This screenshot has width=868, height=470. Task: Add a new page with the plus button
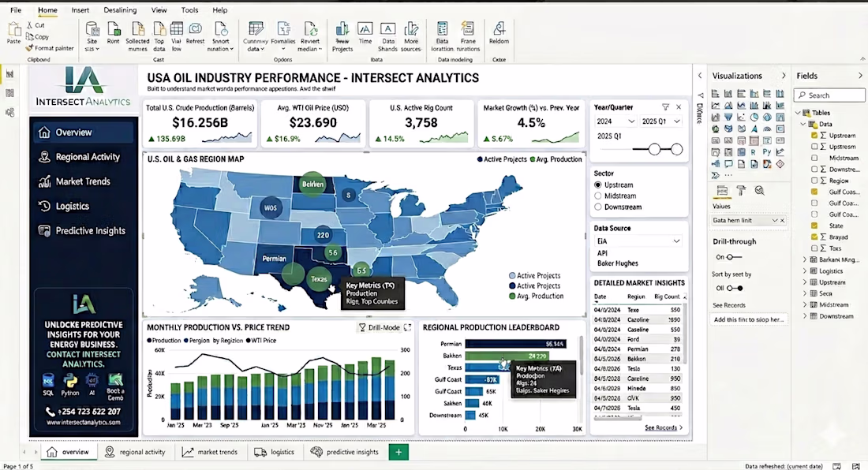point(398,452)
